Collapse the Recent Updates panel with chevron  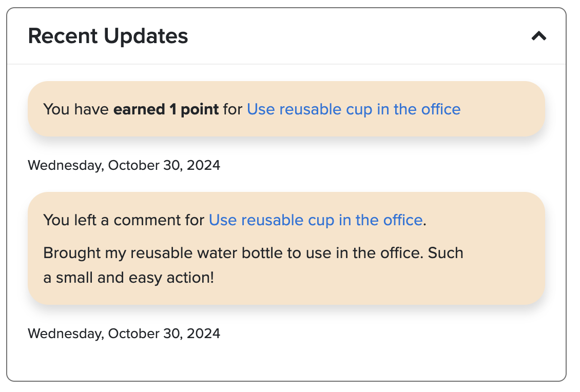[x=538, y=36]
